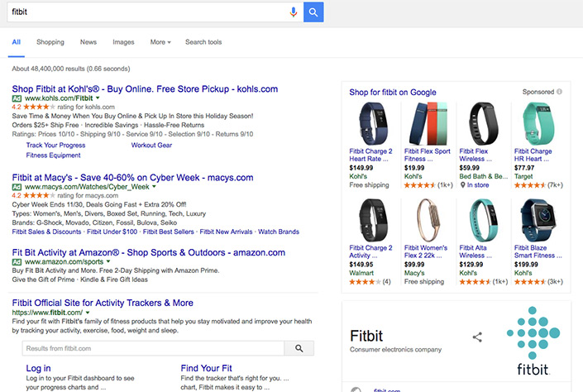
Task: Click the Fitness Equipment sitelink
Action: pos(53,155)
